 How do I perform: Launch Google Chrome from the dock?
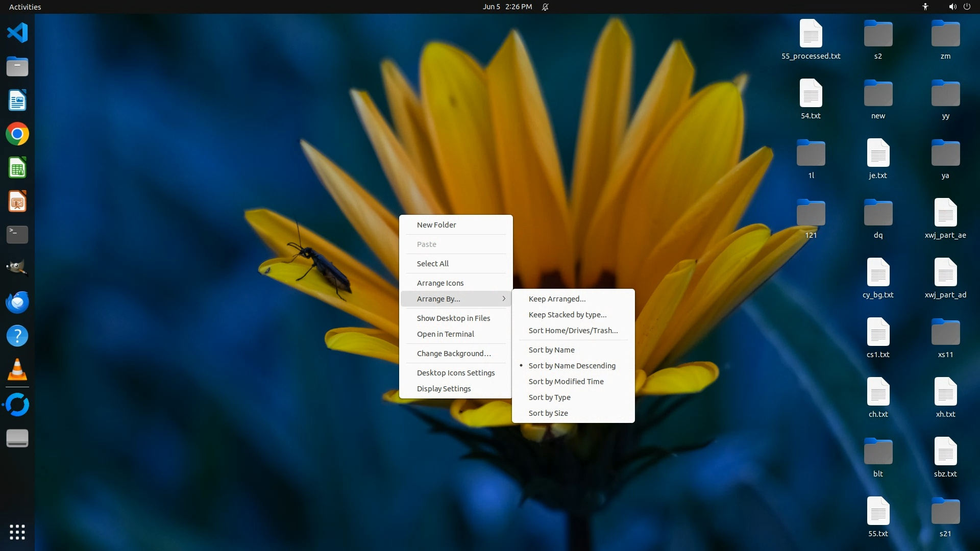17,134
